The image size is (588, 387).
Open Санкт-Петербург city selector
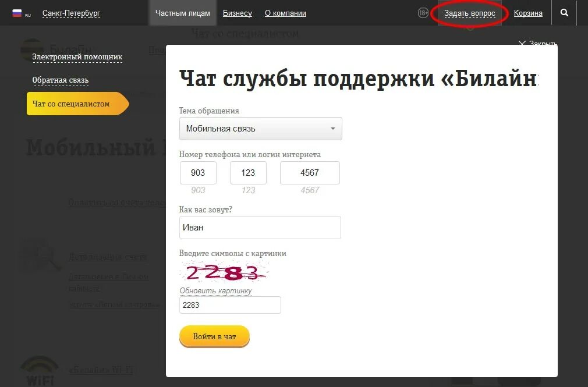[71, 13]
